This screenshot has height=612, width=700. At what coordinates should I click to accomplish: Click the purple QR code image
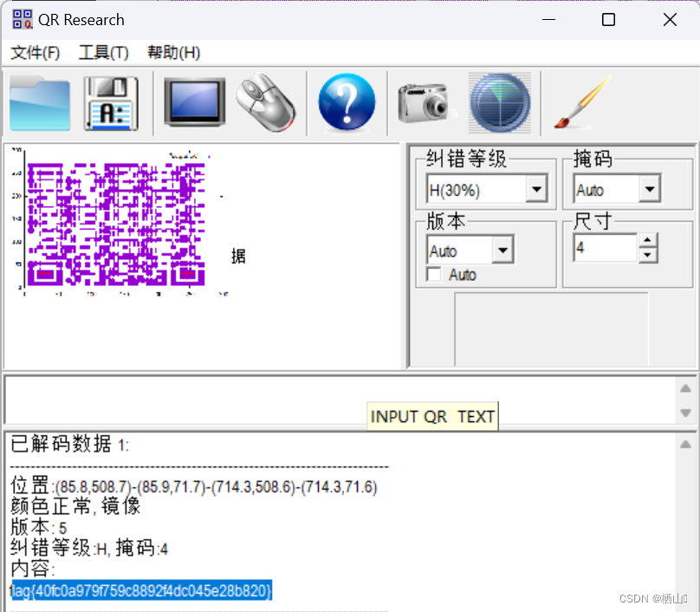tap(116, 225)
